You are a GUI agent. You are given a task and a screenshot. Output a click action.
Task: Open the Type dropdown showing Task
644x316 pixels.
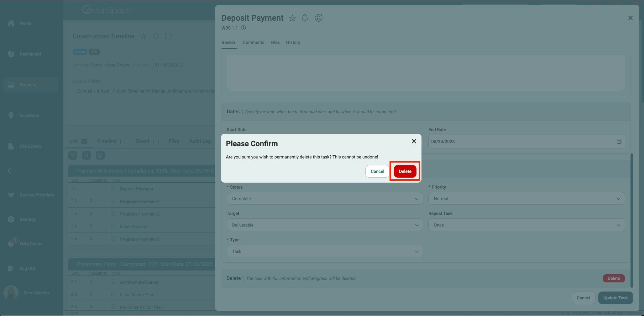(x=325, y=251)
